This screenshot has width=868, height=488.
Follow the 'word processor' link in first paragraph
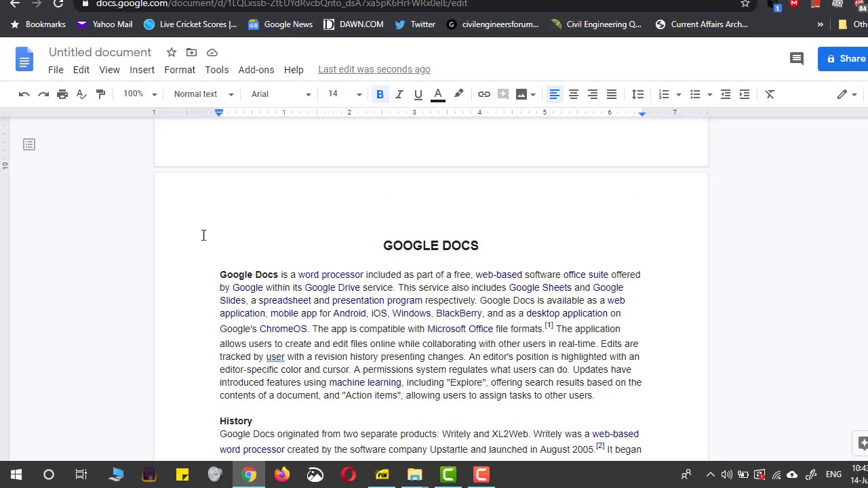coord(331,274)
